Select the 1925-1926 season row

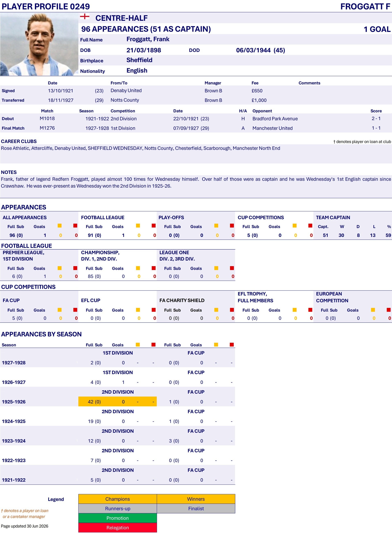coord(117,402)
